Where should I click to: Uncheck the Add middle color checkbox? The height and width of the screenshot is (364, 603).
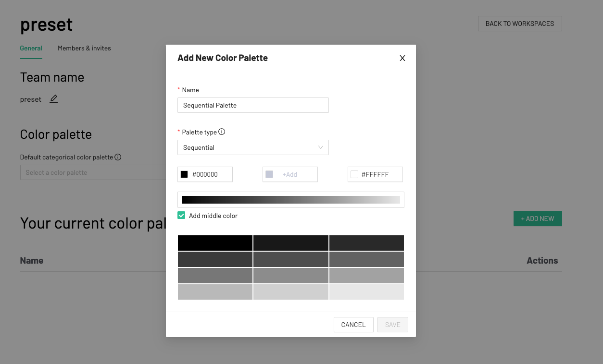tap(181, 215)
